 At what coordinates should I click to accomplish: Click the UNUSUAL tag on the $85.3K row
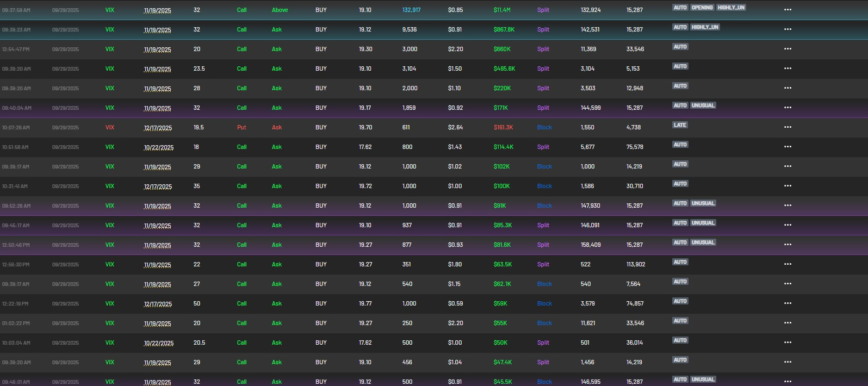click(x=703, y=223)
